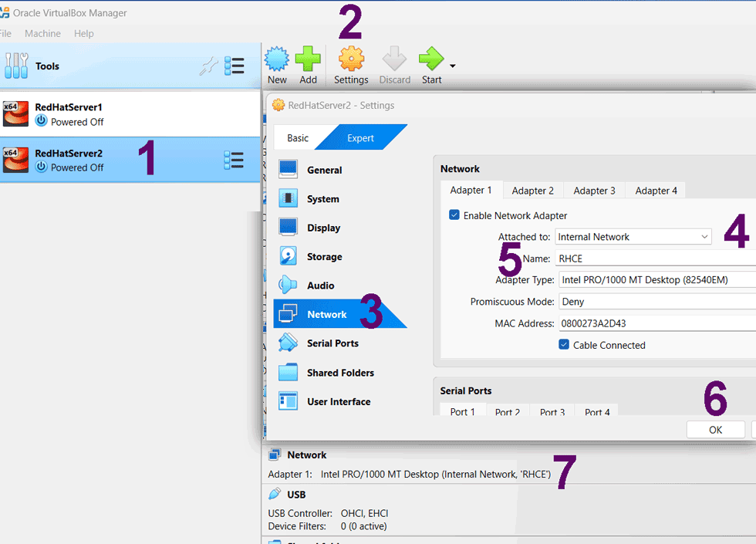Open User Interface settings category
Viewport: 756px width, 544px height.
340,402
